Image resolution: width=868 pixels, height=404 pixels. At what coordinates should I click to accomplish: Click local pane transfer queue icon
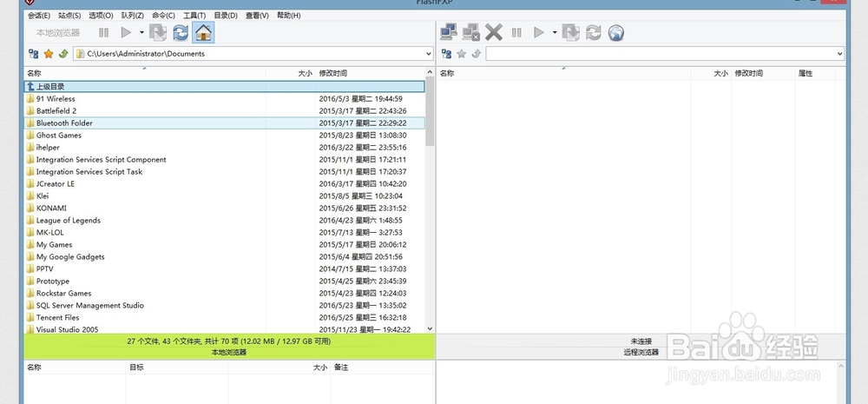click(158, 33)
